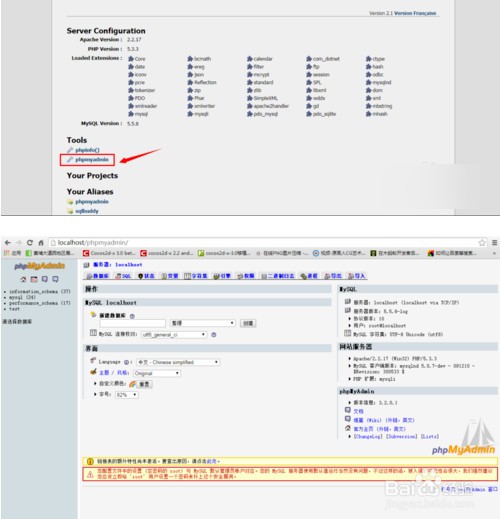Open the Engines tab
Screen dimensions: 500x519
(x=222, y=276)
